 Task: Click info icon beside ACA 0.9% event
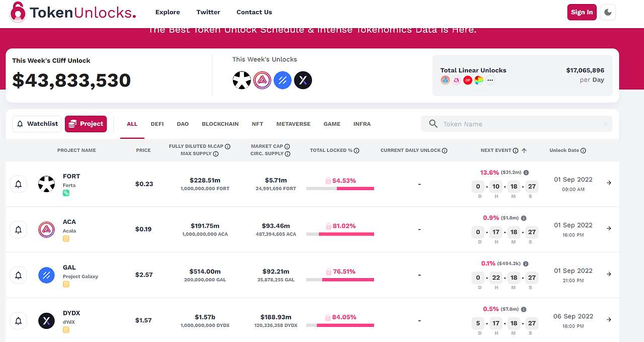[x=524, y=218]
